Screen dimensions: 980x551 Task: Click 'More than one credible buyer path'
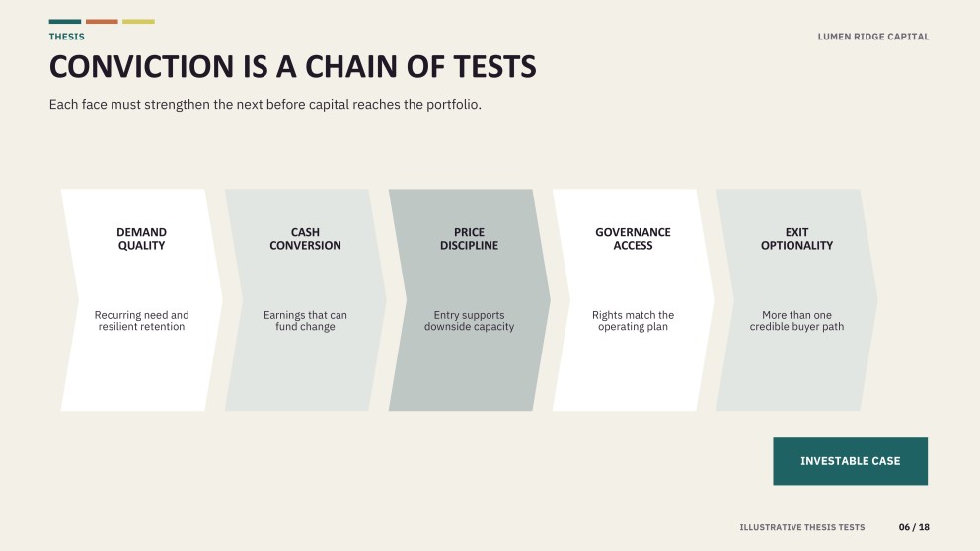(x=796, y=321)
